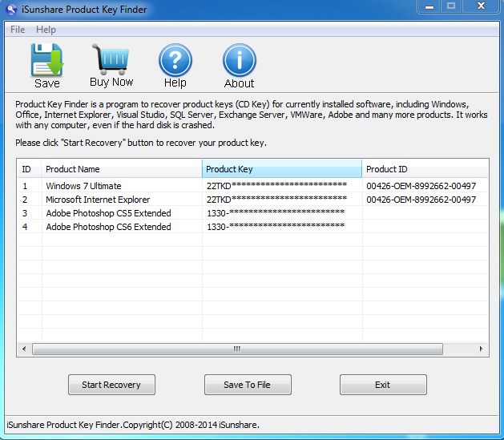Select Adobe Photoshop CS6 Extended row
Screen dimensions: 504x440
(x=253, y=227)
